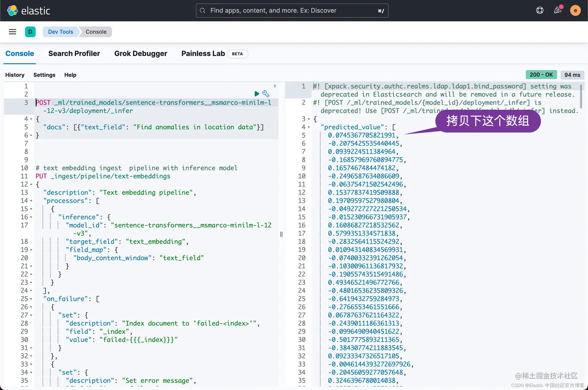The height and width of the screenshot is (390, 588).
Task: Click the editor pane resize handle
Action: click(282, 234)
